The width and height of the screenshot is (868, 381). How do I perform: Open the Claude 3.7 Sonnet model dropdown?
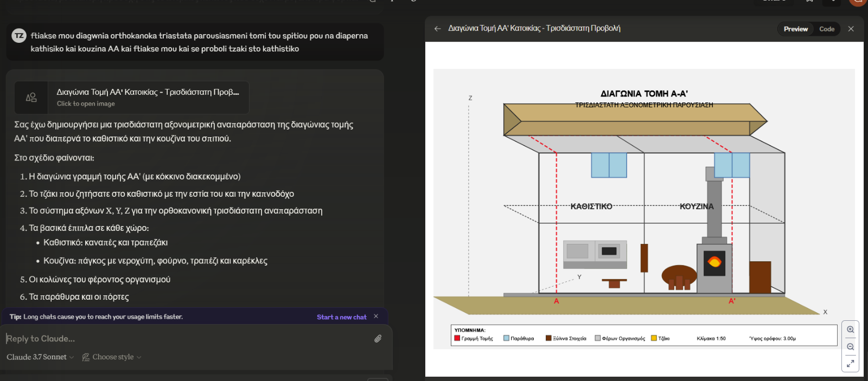point(40,357)
